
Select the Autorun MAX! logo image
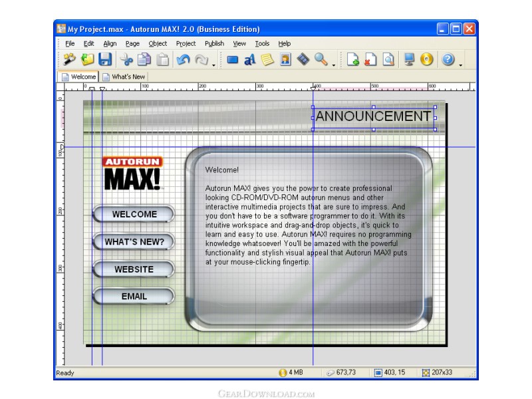point(132,173)
